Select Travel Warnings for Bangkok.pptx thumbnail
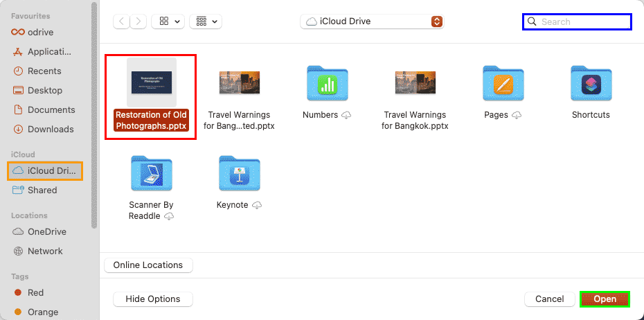 [x=414, y=83]
